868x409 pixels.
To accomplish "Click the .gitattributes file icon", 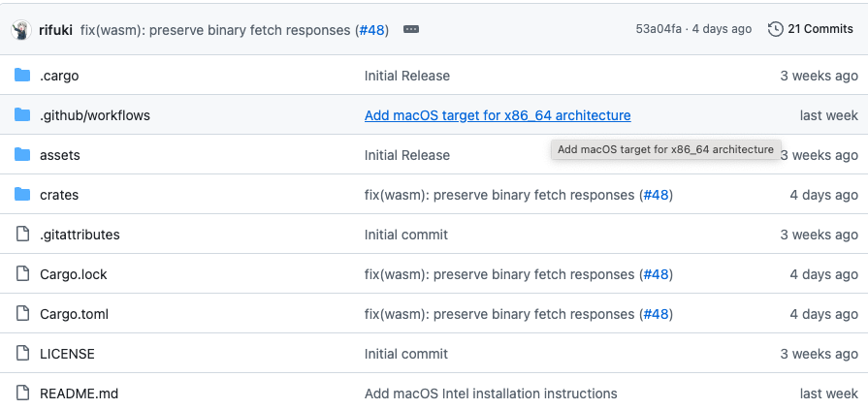I will tap(22, 235).
